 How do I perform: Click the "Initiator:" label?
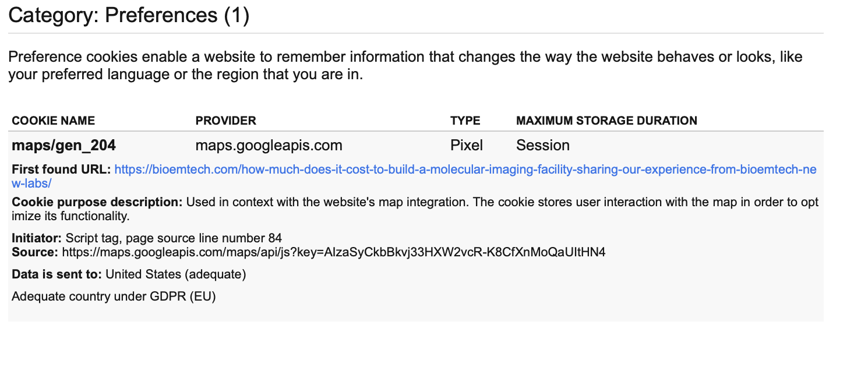37,238
